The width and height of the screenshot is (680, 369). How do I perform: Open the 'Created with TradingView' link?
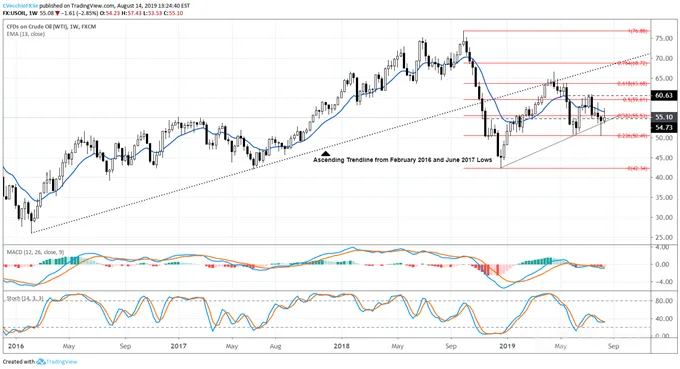[40, 362]
